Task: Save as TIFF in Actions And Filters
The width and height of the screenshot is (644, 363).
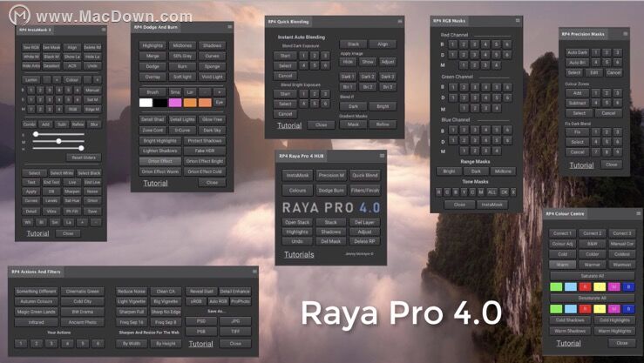Action: 235,332
